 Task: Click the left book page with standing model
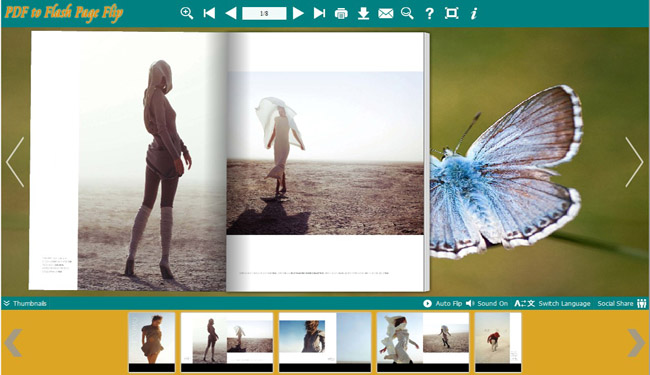click(128, 161)
